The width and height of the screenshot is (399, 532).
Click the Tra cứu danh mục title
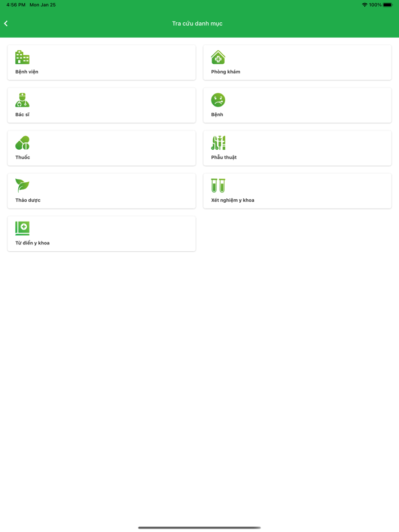point(197,23)
